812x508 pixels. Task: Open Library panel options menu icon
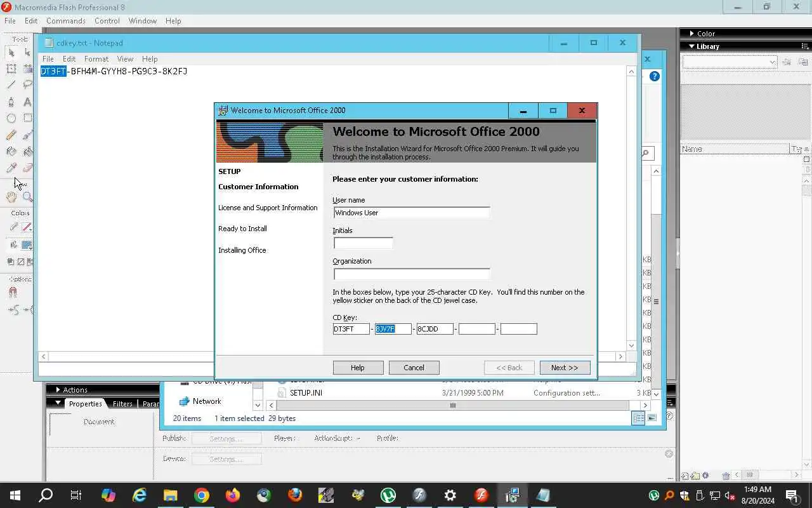[806, 46]
